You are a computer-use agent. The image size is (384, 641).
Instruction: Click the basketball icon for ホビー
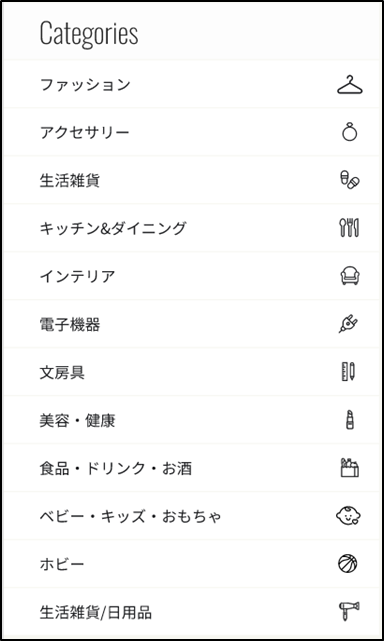coord(348,564)
